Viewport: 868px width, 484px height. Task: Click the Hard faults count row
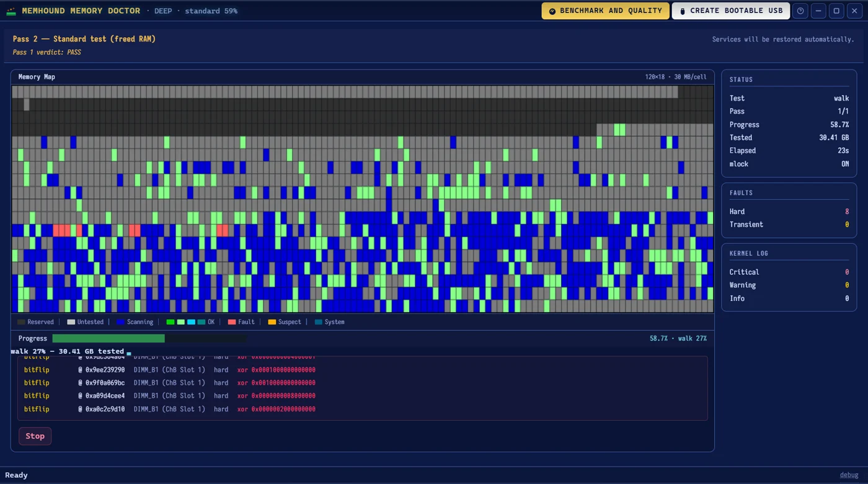click(789, 212)
